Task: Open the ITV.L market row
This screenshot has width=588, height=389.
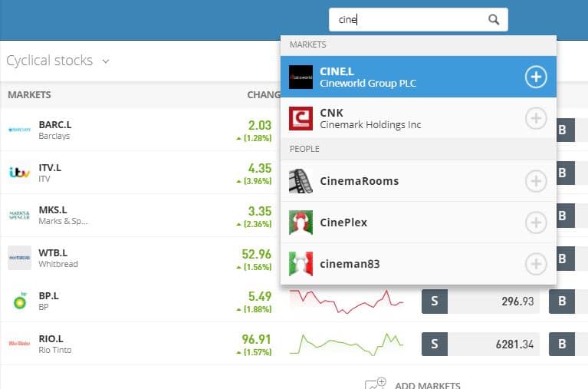Action: 140,173
